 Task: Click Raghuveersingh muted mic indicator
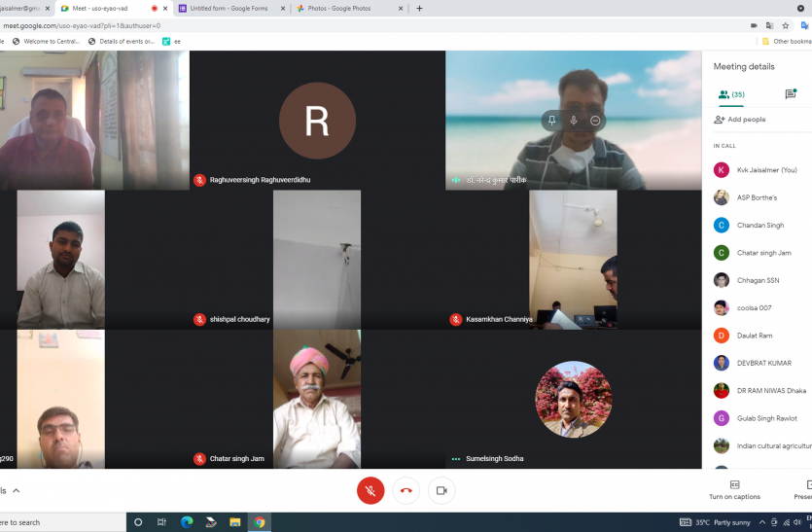click(x=199, y=180)
